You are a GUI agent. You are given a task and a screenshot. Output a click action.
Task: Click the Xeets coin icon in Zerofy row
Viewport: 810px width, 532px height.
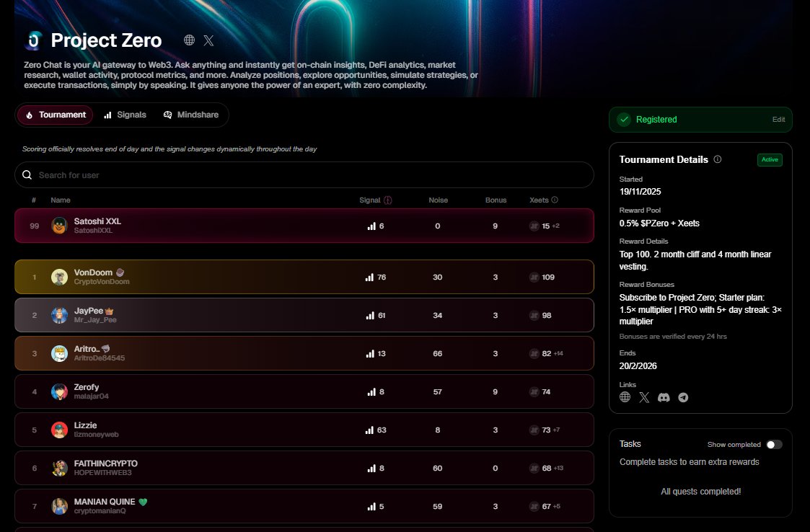click(534, 392)
